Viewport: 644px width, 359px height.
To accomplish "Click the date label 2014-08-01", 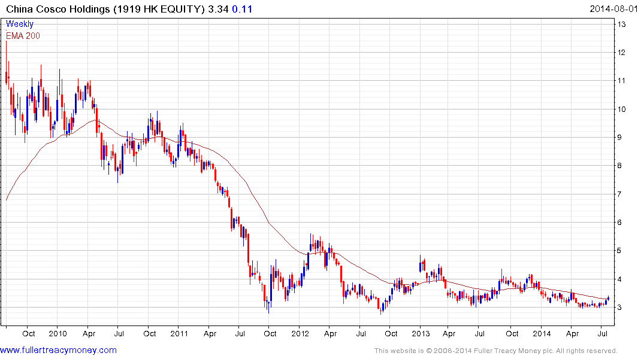I will (x=613, y=9).
